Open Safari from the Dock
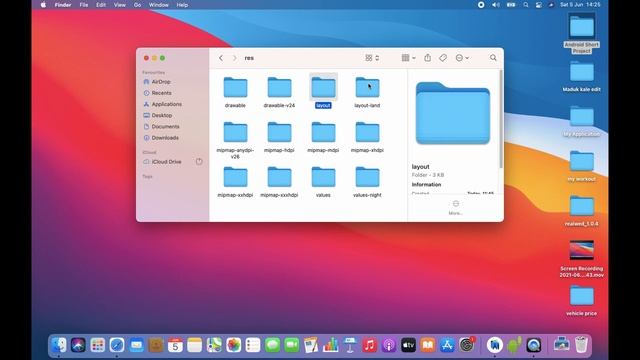Image resolution: width=640 pixels, height=360 pixels. click(x=117, y=345)
